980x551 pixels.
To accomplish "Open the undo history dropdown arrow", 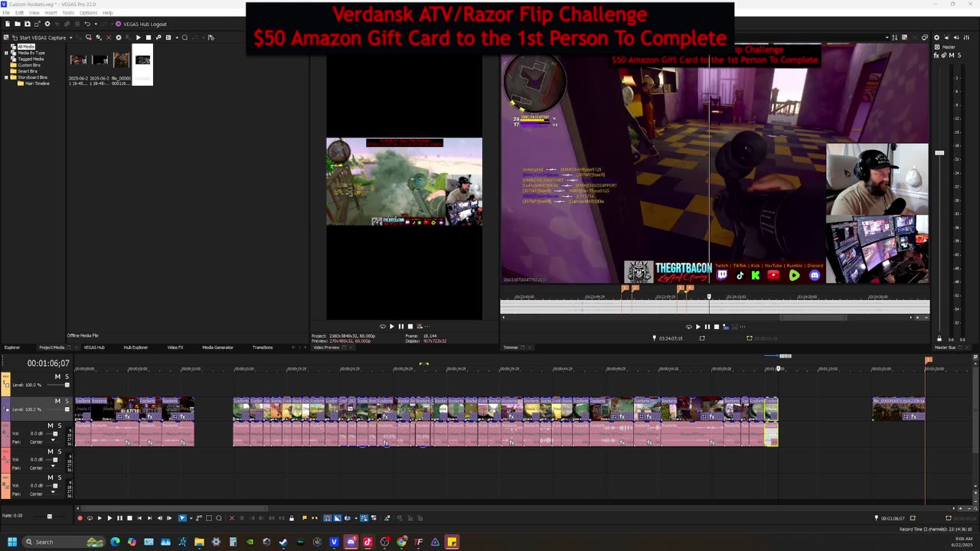I will pos(96,24).
